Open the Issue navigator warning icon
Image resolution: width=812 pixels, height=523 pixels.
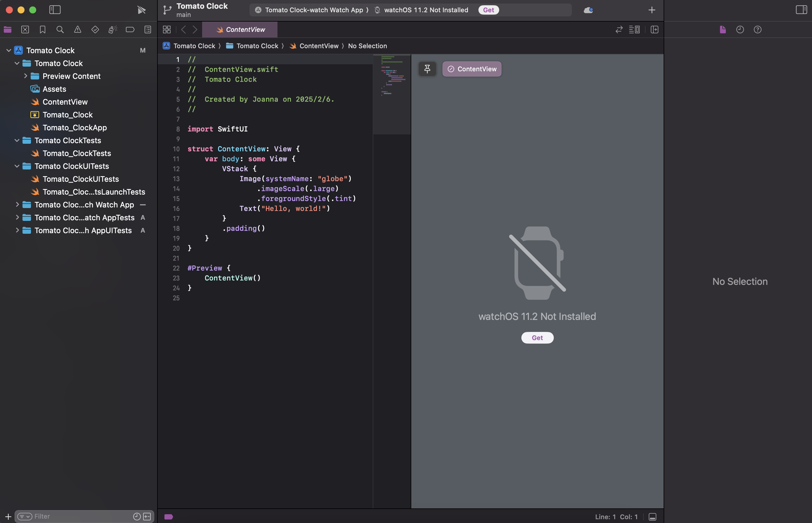tap(78, 30)
